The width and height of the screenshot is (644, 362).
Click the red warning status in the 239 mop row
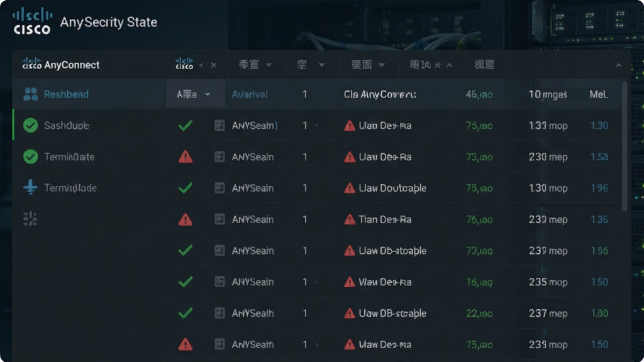(x=186, y=344)
